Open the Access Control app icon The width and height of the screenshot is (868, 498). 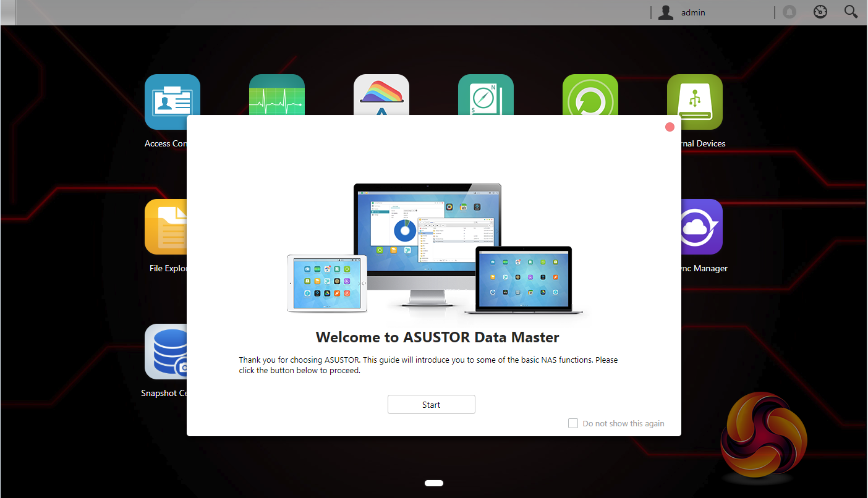[172, 102]
